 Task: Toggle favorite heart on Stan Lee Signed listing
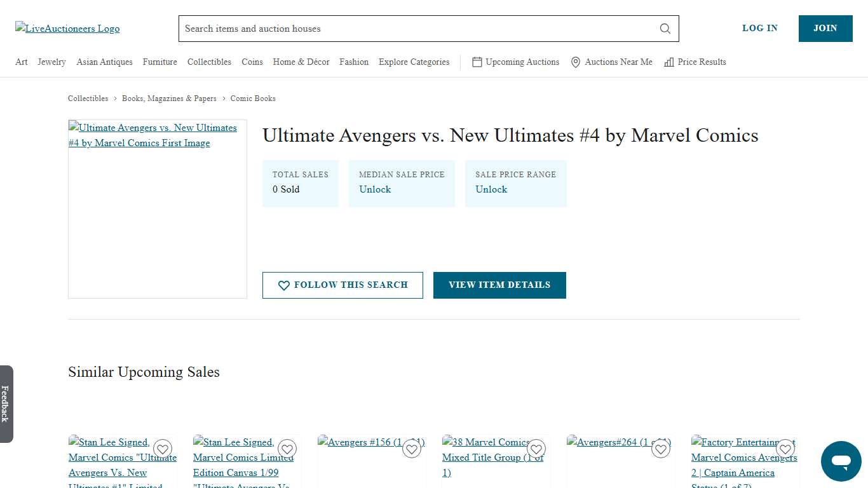pos(163,449)
